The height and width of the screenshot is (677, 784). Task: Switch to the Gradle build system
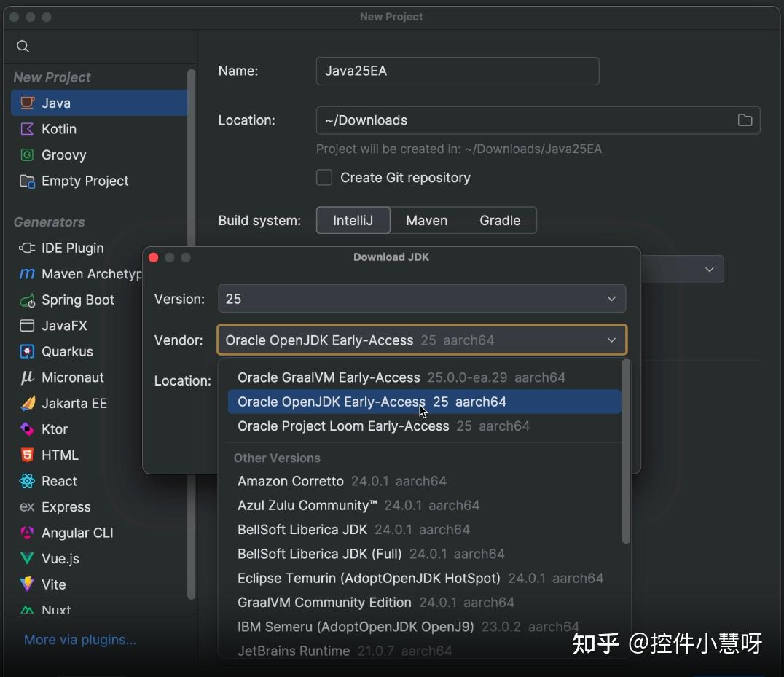[501, 220]
